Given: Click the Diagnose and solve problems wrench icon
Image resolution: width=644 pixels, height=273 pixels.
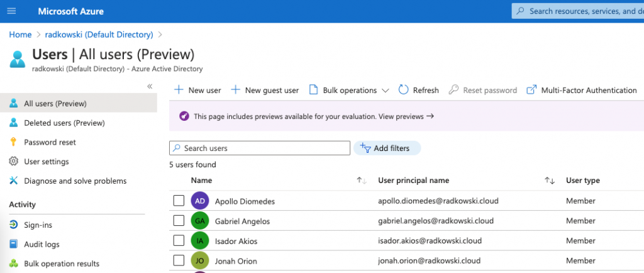Looking at the screenshot, I should click(14, 181).
